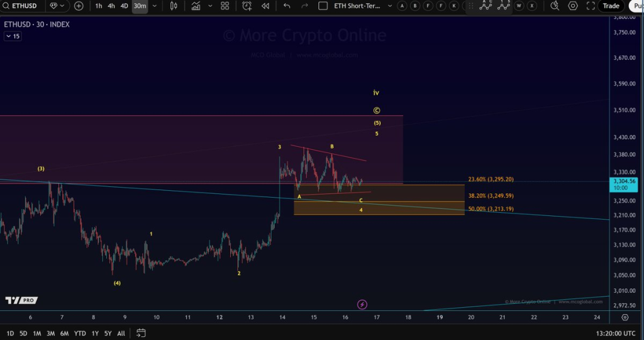Click the layout square icon

point(323,6)
